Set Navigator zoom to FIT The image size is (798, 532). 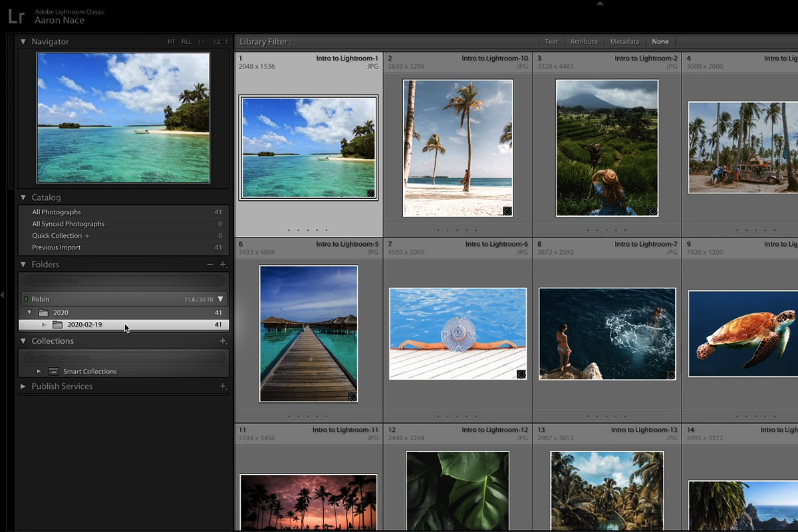(172, 42)
